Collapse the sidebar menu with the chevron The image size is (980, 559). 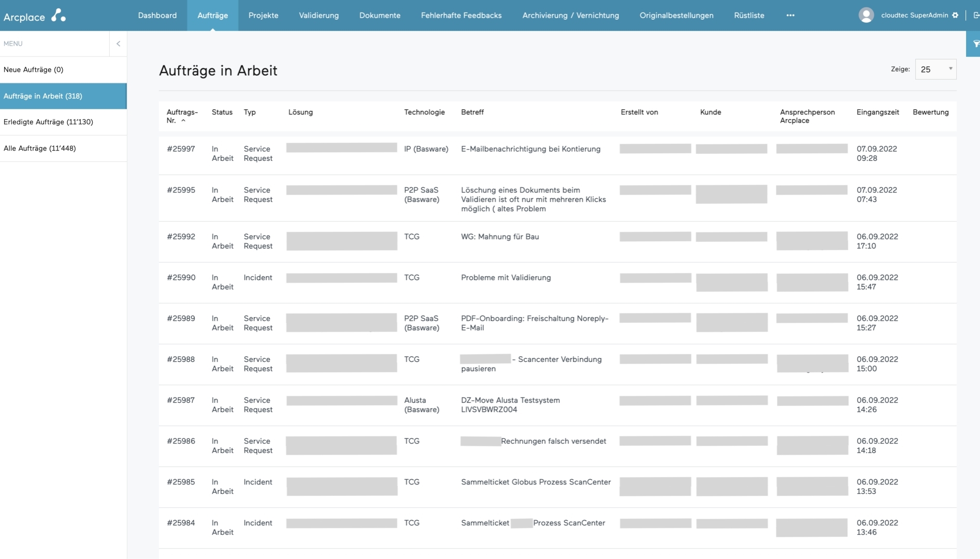click(x=118, y=44)
